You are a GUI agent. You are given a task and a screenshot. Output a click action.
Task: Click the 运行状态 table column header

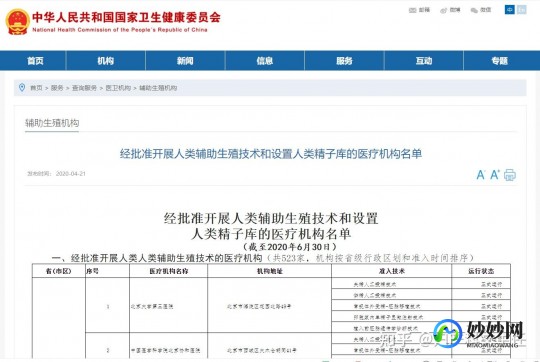tap(481, 271)
